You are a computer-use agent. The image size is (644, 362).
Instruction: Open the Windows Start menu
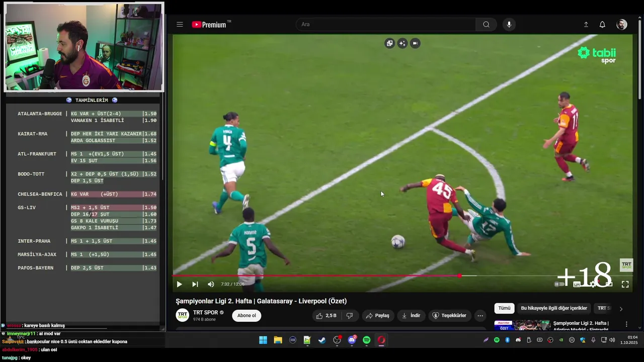[x=263, y=340]
